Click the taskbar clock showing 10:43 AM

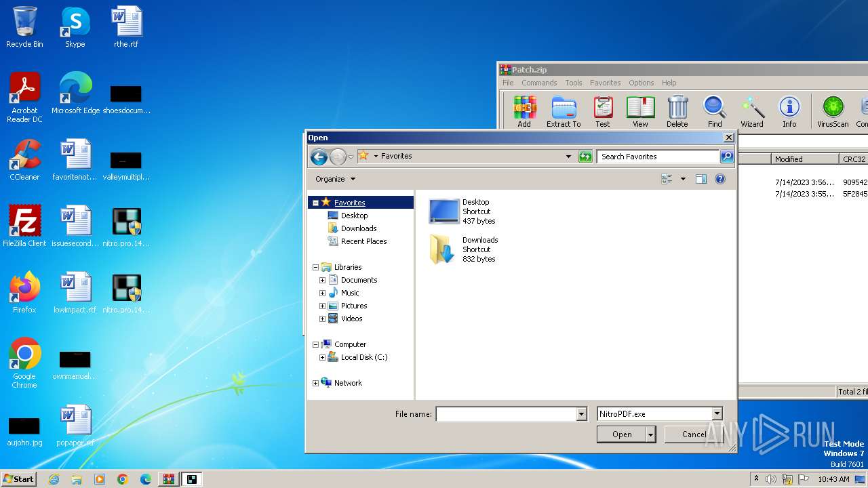[x=833, y=479]
